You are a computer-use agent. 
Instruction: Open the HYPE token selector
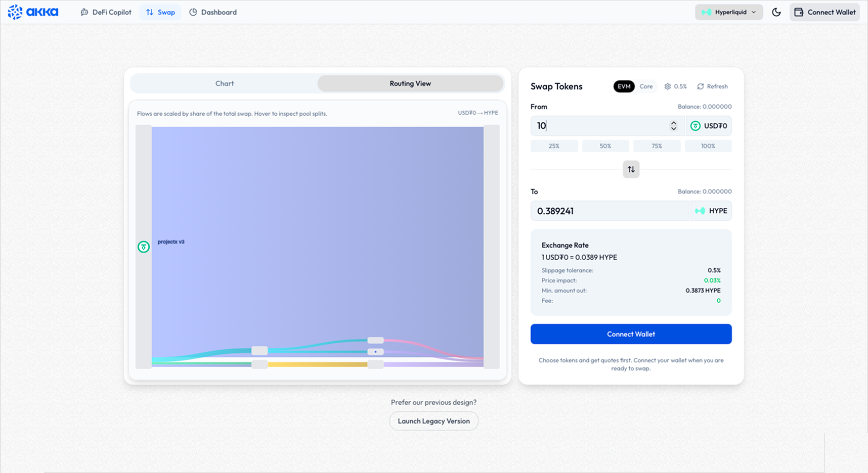pos(711,211)
